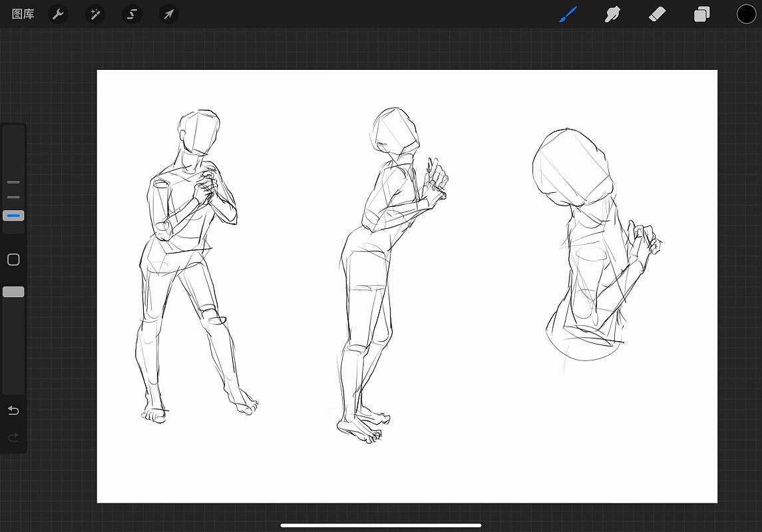Open the Adjustments magic wand menu
This screenshot has width=762, height=532.
[95, 14]
